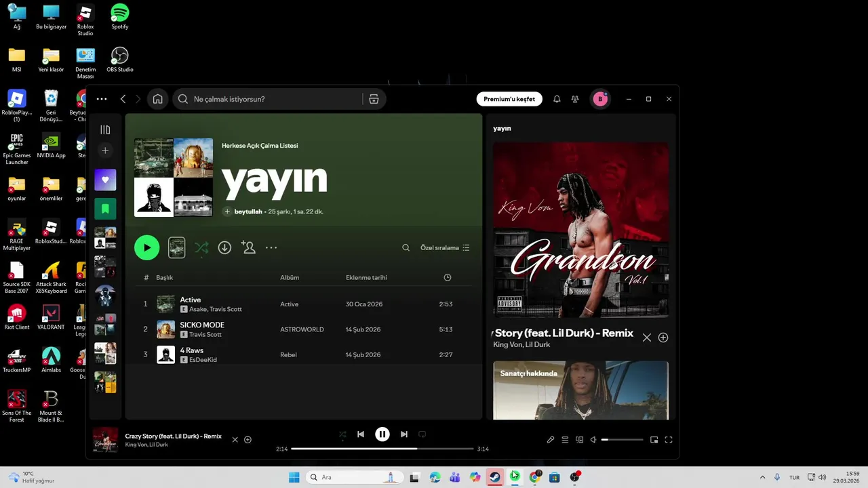Adjust the Spotify volume slider
Image resolution: width=868 pixels, height=488 pixels.
click(x=622, y=440)
